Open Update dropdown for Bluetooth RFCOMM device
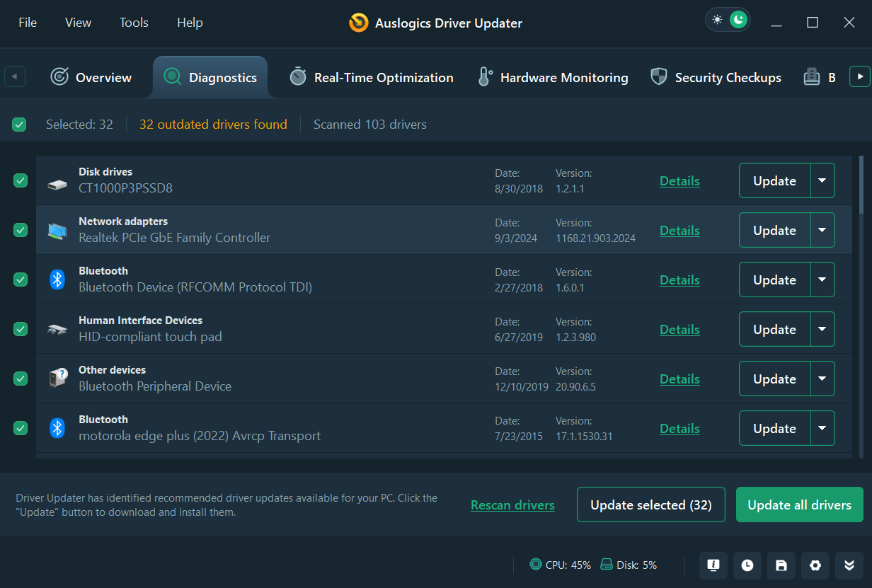 pos(822,279)
